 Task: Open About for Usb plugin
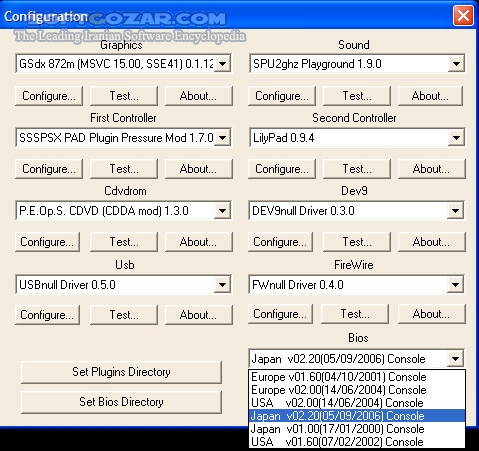tap(198, 315)
